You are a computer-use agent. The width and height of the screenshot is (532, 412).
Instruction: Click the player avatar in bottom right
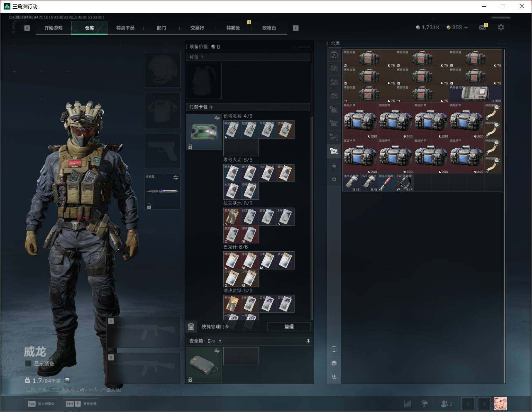tap(500, 404)
